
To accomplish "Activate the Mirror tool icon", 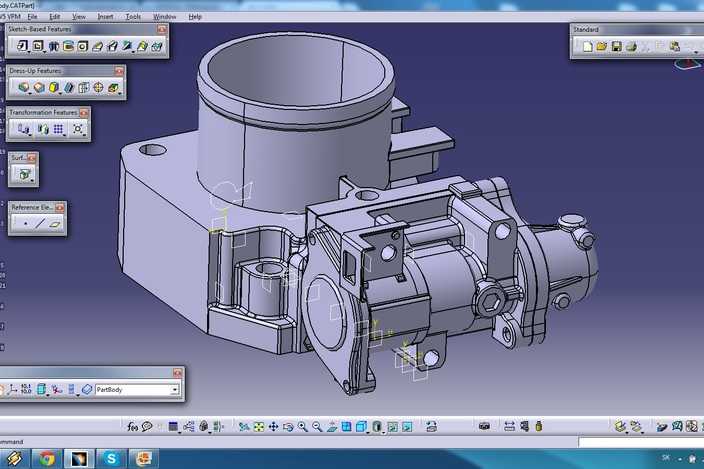I will 43,129.
